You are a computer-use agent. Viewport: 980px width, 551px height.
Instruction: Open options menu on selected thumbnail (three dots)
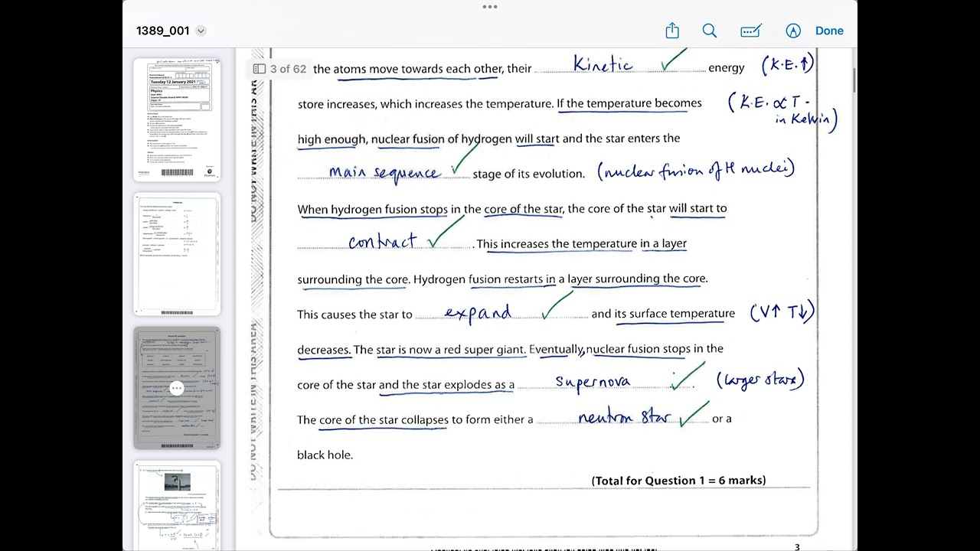tap(177, 388)
